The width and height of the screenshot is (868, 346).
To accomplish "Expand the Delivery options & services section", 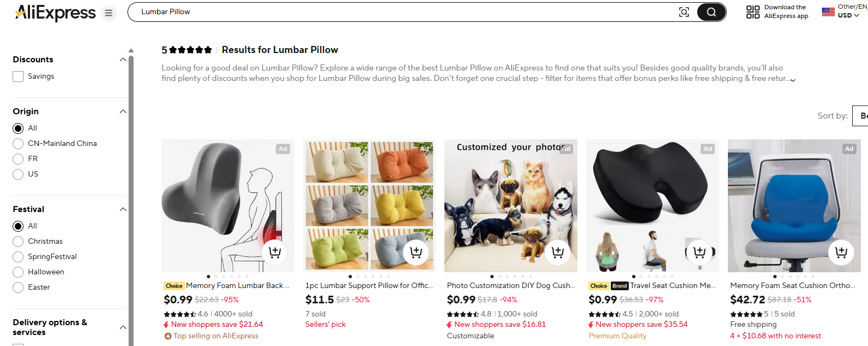I will [x=123, y=327].
